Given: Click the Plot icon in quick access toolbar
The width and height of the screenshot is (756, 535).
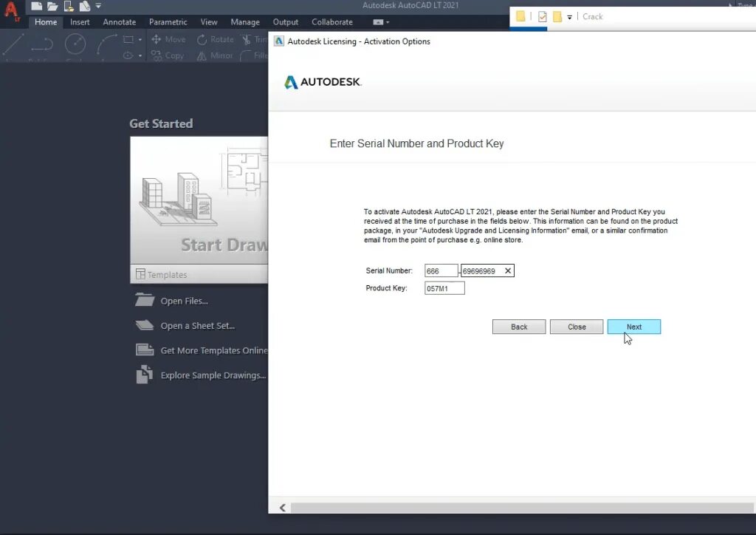Looking at the screenshot, I should (x=84, y=6).
